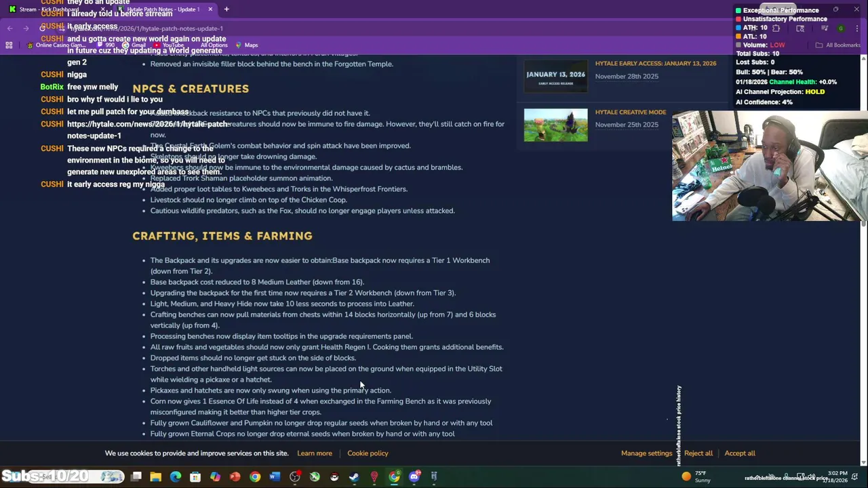
Task: Close the Hytale Patch Notes tab
Action: (210, 9)
